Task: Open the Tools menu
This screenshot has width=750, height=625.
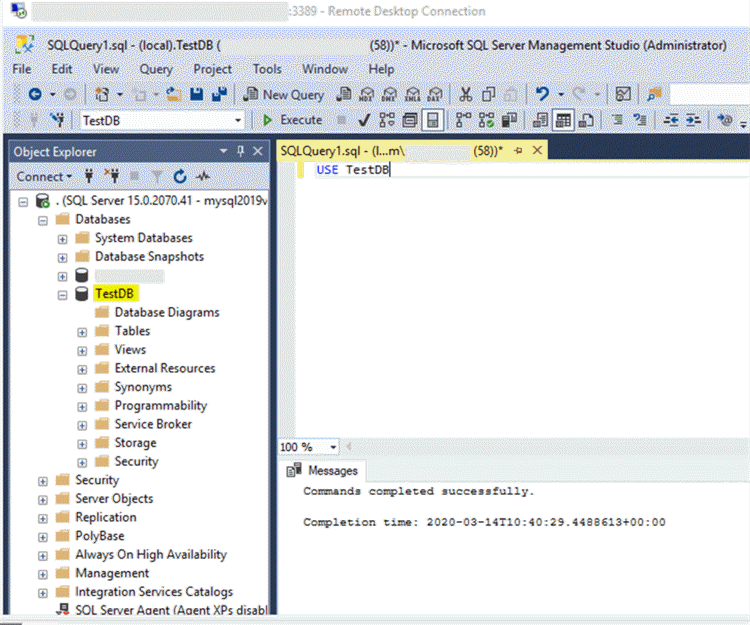Action: [267, 69]
